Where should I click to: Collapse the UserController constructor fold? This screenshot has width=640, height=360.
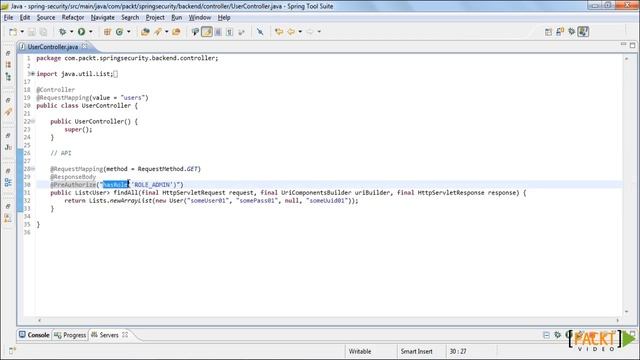(33, 121)
